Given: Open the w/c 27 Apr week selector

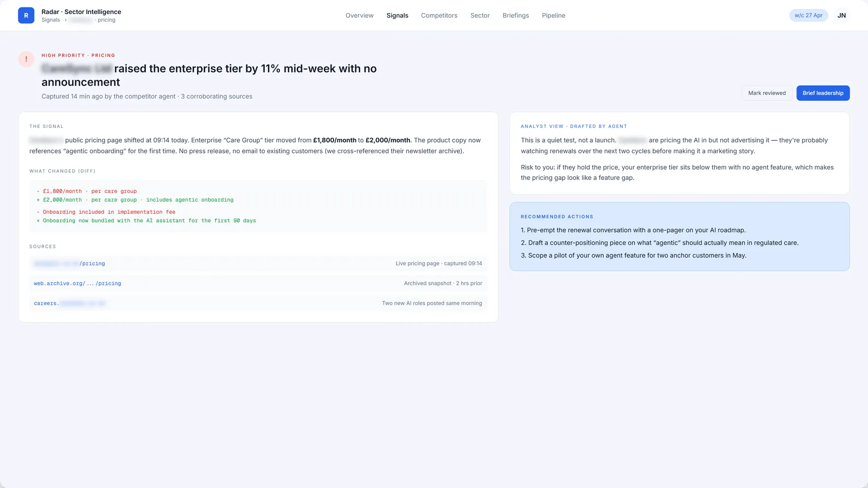Looking at the screenshot, I should [x=808, y=15].
